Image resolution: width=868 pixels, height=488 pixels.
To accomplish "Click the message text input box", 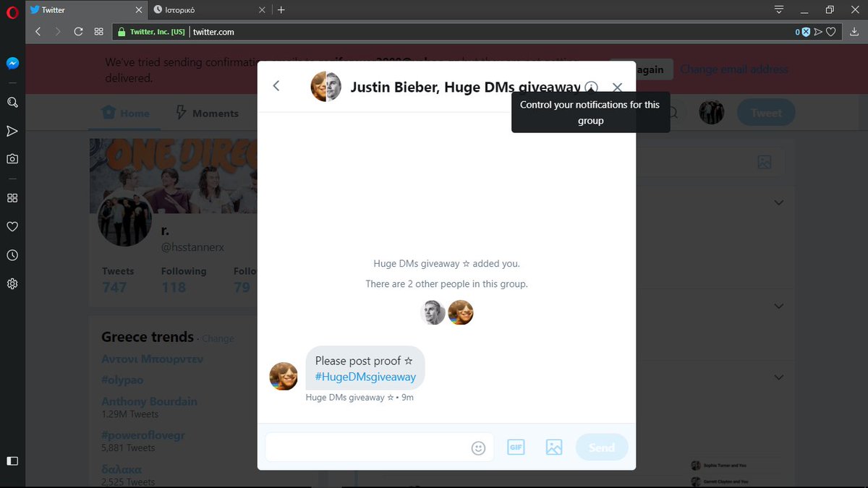I will point(380,447).
